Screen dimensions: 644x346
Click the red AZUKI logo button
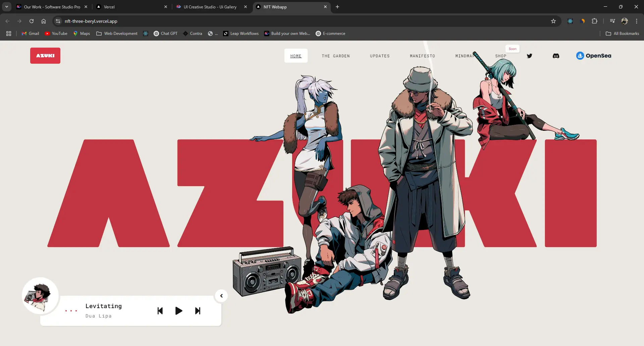(45, 56)
